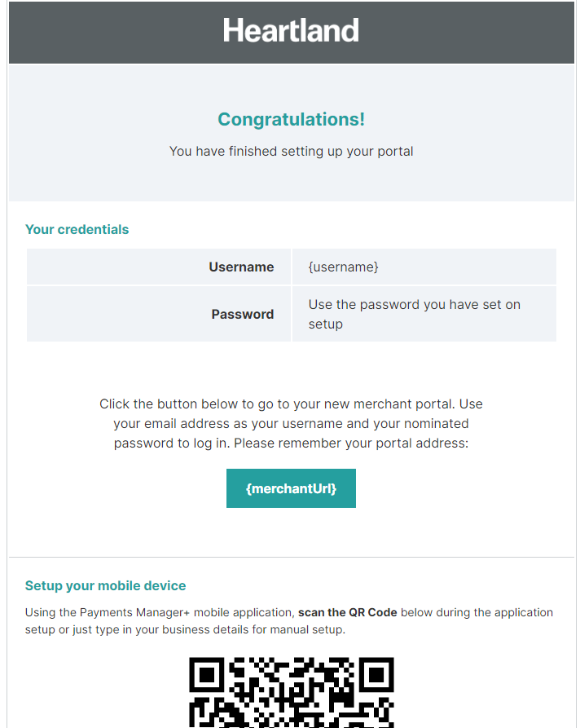Click the bold "scan the QR Code" text
Image resolution: width=580 pixels, height=728 pixels.
[347, 612]
